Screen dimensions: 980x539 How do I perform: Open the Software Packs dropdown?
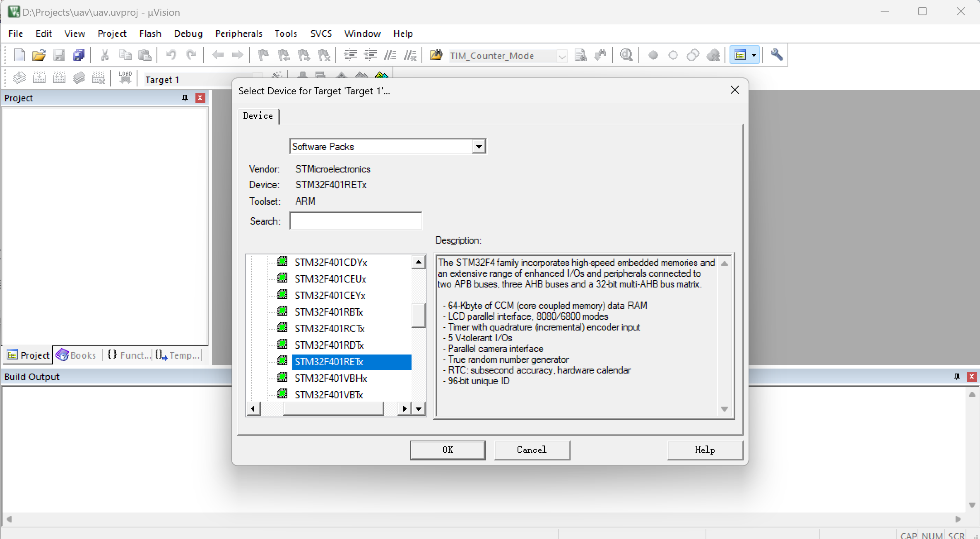point(479,146)
